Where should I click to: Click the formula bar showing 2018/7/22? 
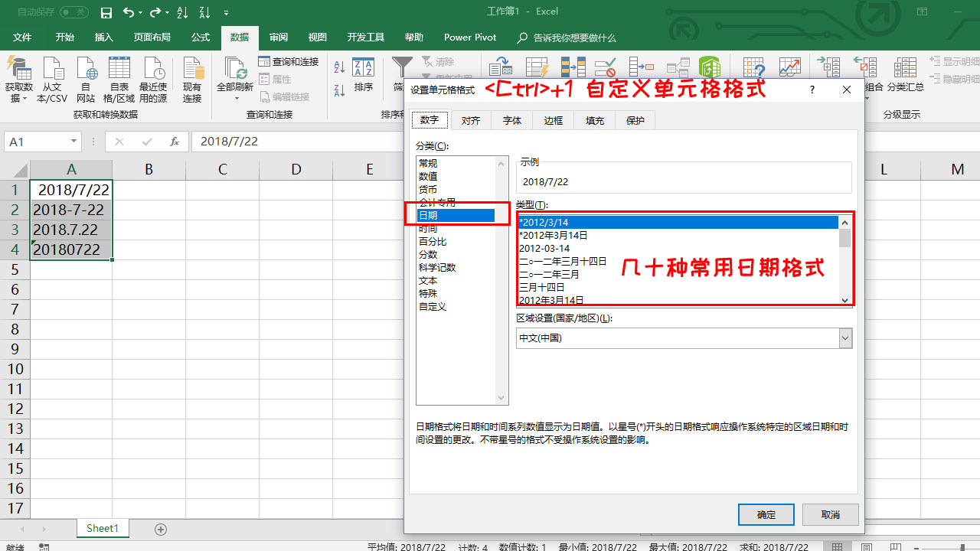coord(586,142)
